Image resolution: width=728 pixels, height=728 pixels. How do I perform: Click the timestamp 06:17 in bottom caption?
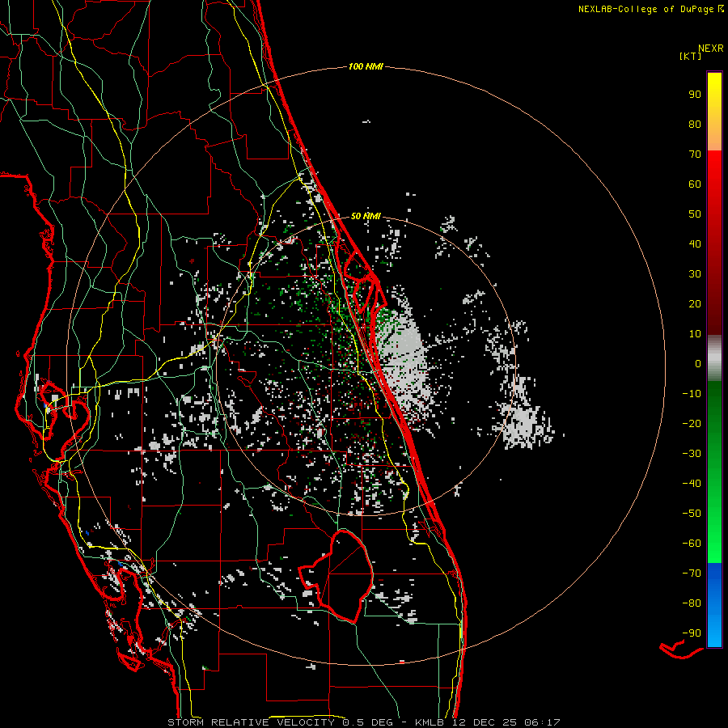coord(544,722)
